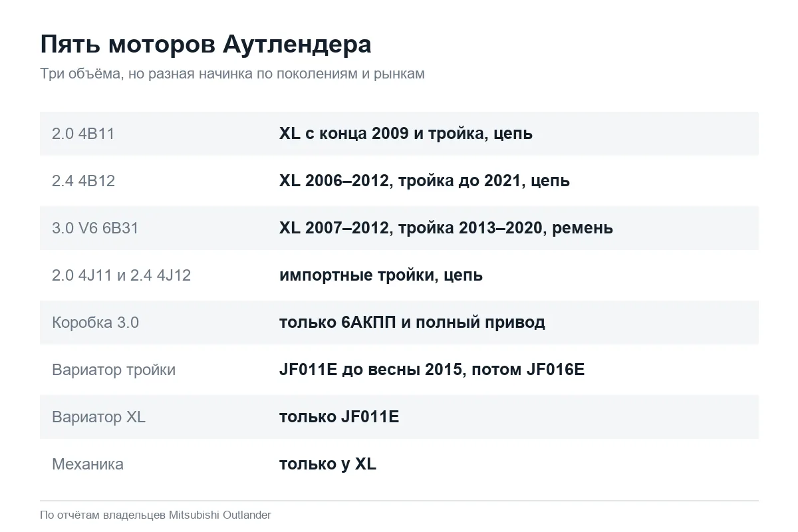
Task: Click the label "3.0 V6 6B31"
Action: pyautogui.click(x=95, y=228)
